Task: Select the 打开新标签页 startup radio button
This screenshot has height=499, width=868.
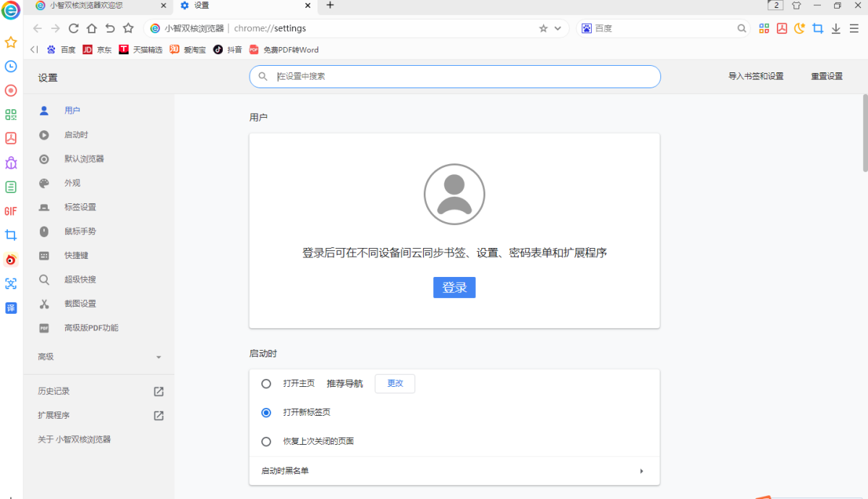Action: tap(266, 412)
